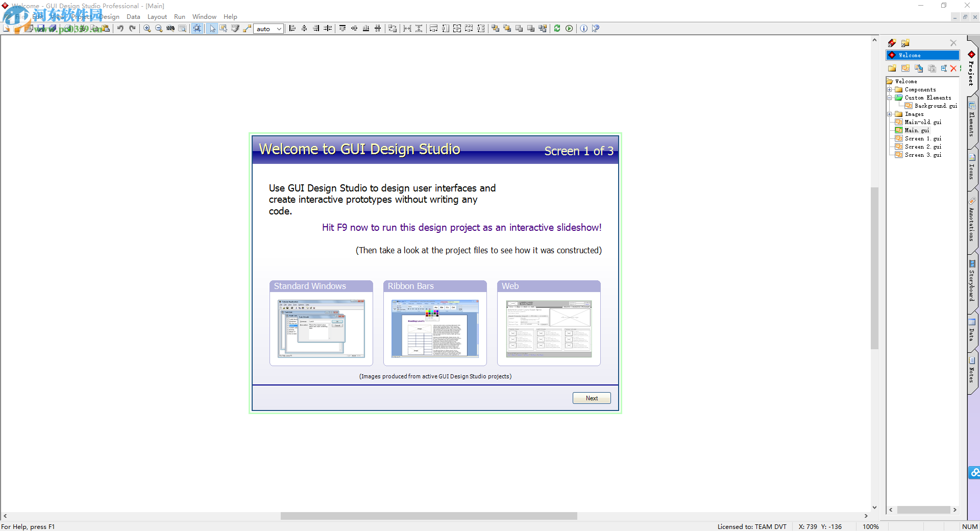Switch to the Data side tab

click(972, 330)
